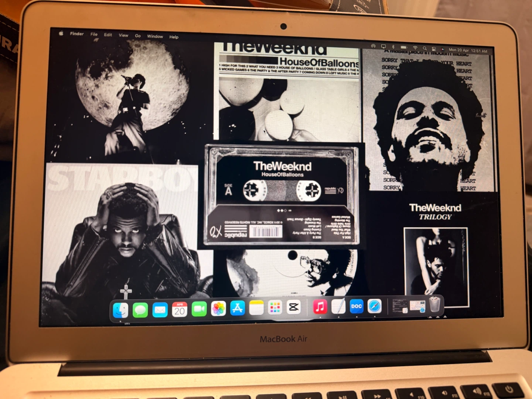The height and width of the screenshot is (399, 532).
Task: Show battery status in the menu bar
Action: (404, 47)
